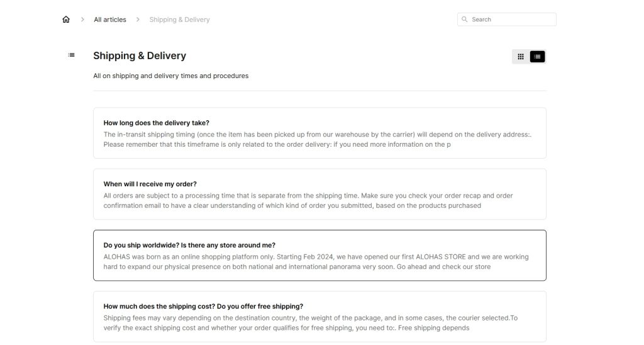Click the Shipping & Delivery page heading
Image resolution: width=644 pixels, height=345 pixels.
point(140,55)
